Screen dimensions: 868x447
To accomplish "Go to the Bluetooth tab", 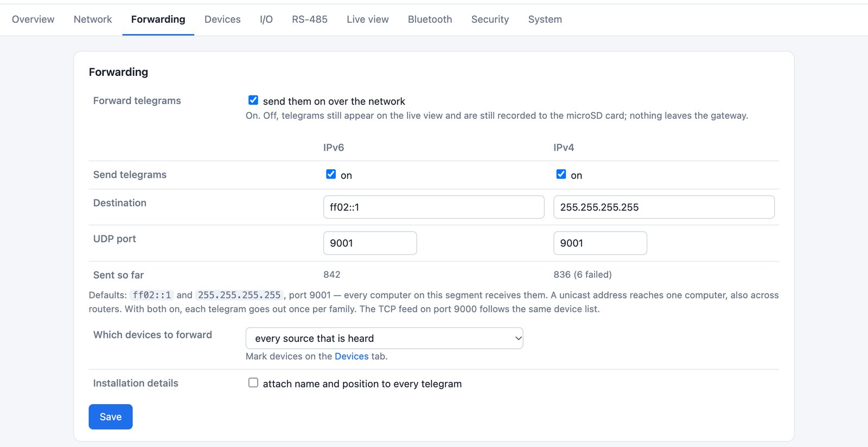I will click(430, 20).
